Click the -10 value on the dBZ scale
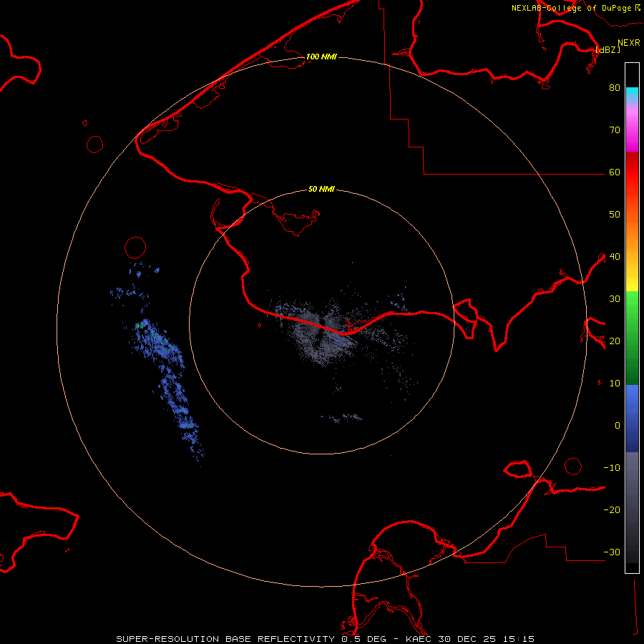The width and height of the screenshot is (644, 644). 612,469
